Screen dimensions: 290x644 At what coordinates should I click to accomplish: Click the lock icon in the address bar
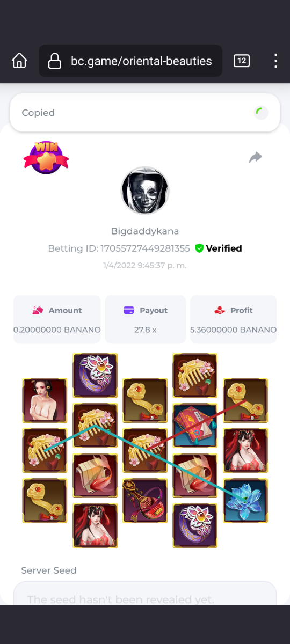coord(55,61)
